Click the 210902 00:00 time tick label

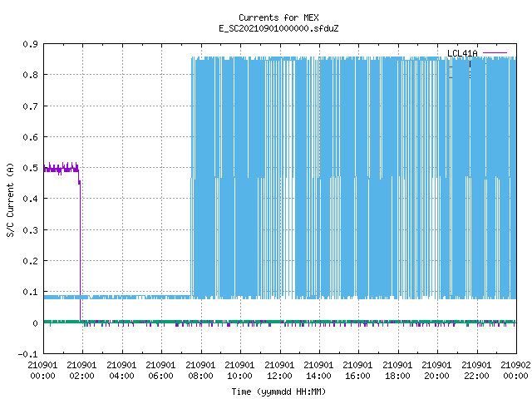coord(515,371)
